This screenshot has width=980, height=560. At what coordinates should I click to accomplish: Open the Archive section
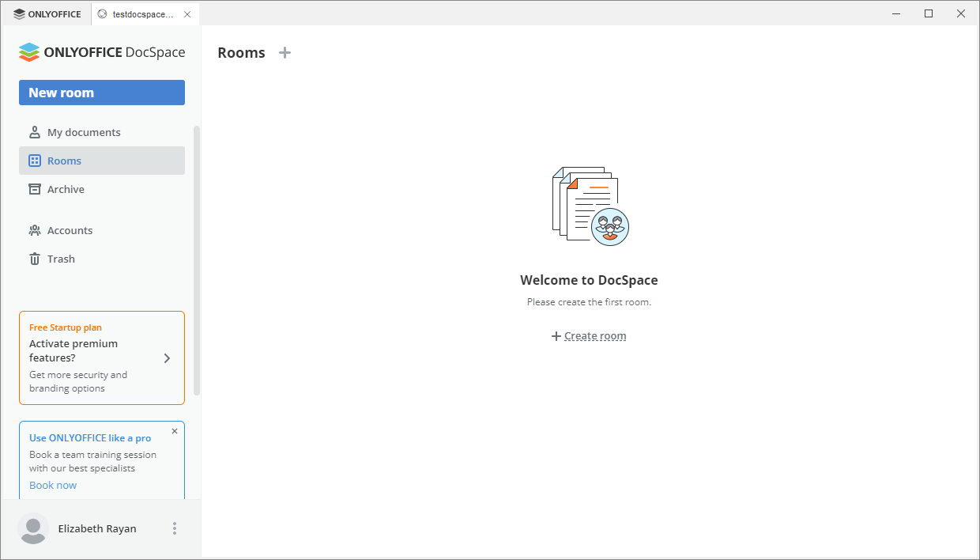tap(66, 189)
